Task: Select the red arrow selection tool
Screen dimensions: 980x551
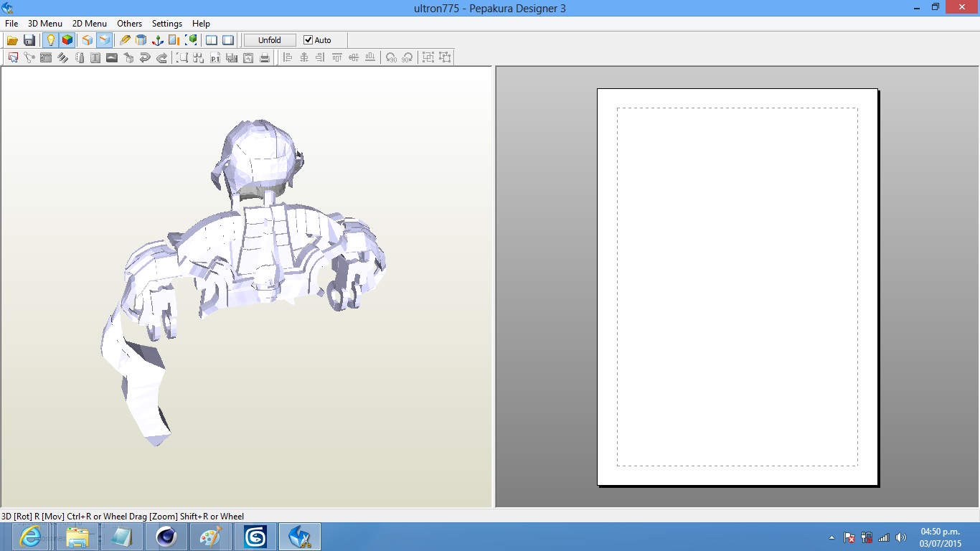Action: point(13,57)
